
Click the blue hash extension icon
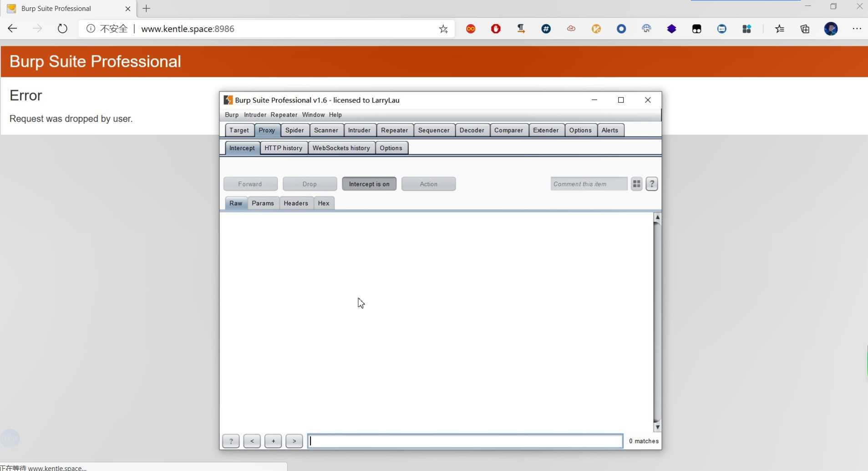[x=546, y=29]
